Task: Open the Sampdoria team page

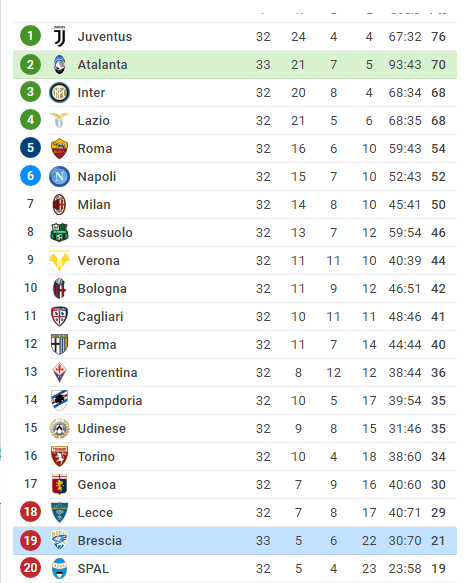Action: 110,400
